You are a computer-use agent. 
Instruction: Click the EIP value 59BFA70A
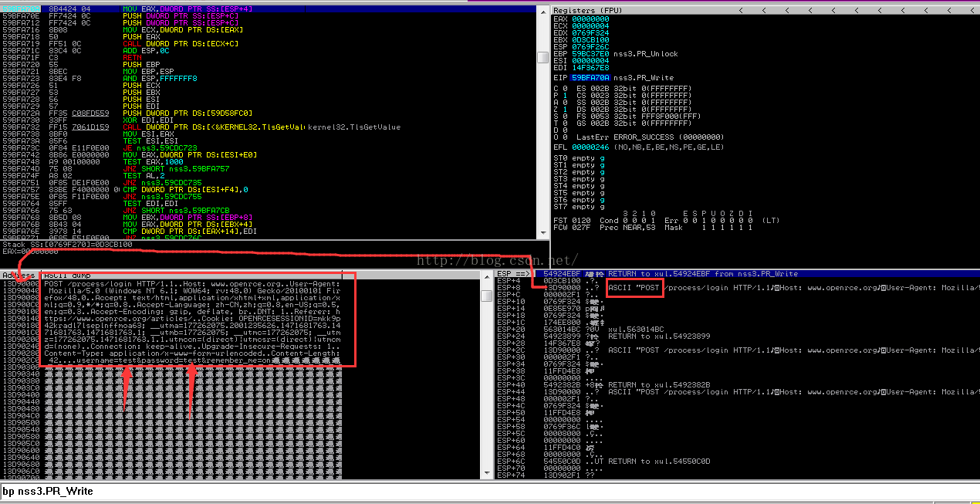[590, 77]
